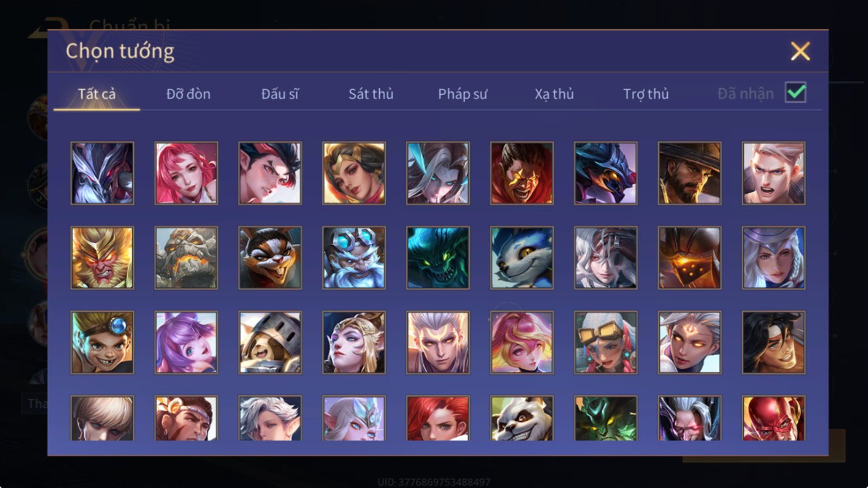Screen dimensions: 868x488
Task: Pick the white-bearded dwarf with goggles hero
Action: point(354,258)
